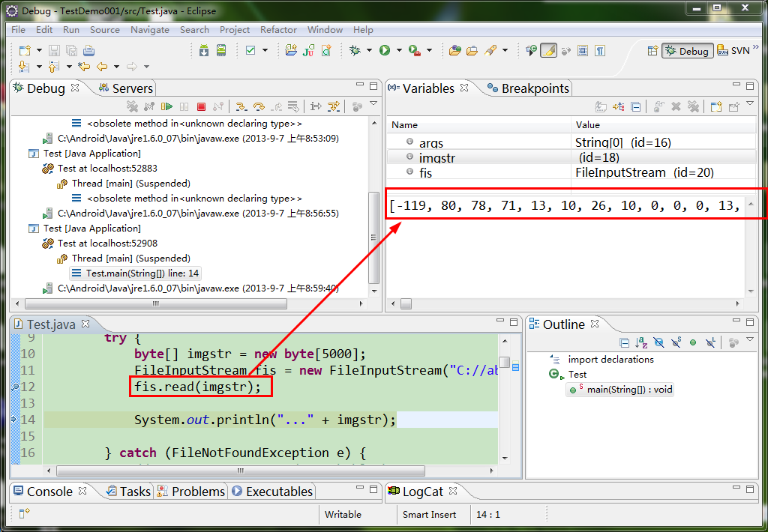Image resolution: width=768 pixels, height=532 pixels.
Task: Open the Refactor menu
Action: tap(278, 29)
